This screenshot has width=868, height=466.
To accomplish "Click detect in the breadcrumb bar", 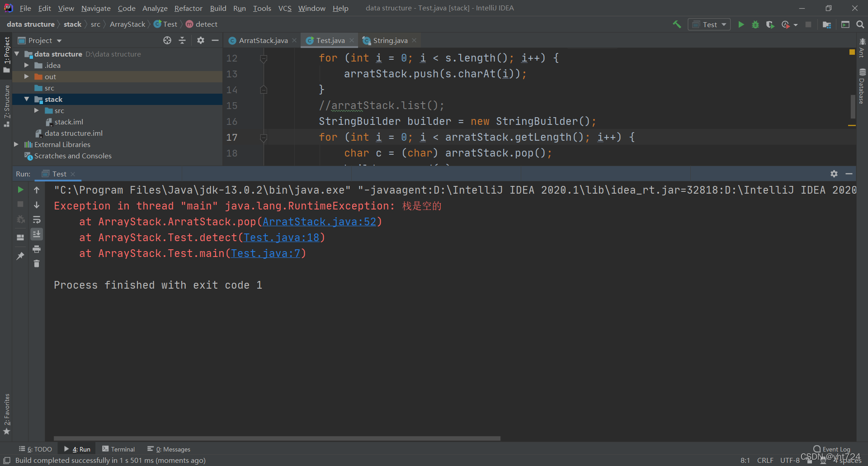I will 202,24.
